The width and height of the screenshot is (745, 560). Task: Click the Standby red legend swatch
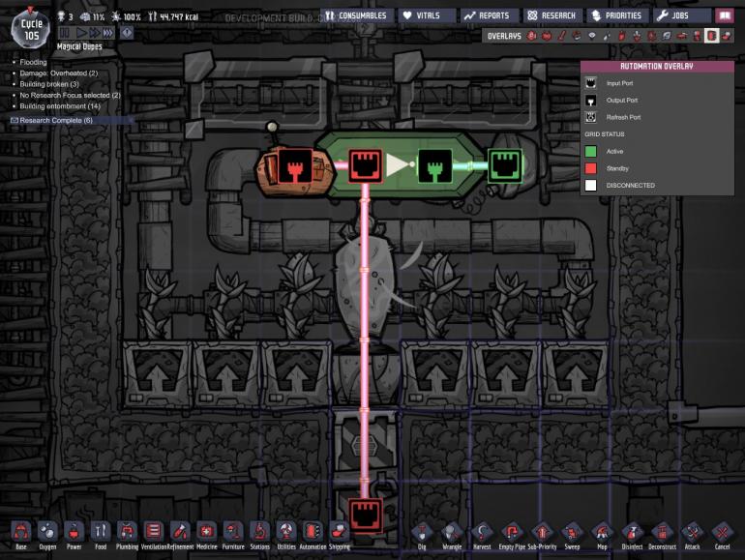click(590, 168)
